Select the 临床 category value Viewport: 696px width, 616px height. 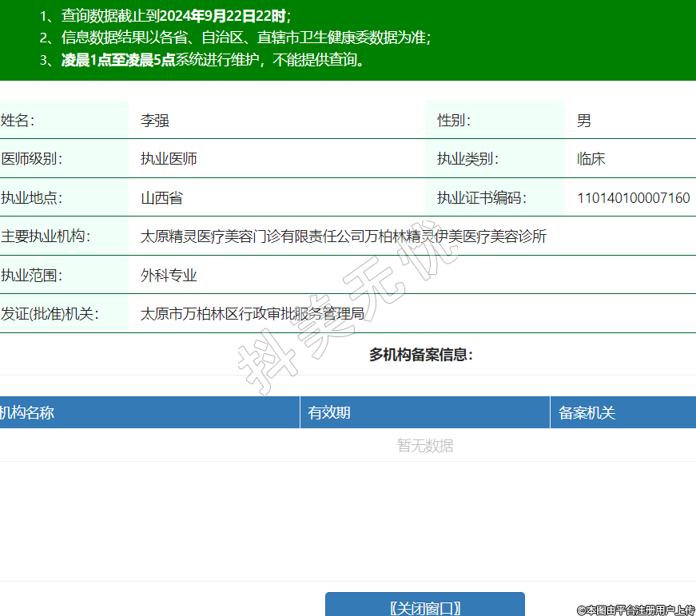click(x=591, y=159)
